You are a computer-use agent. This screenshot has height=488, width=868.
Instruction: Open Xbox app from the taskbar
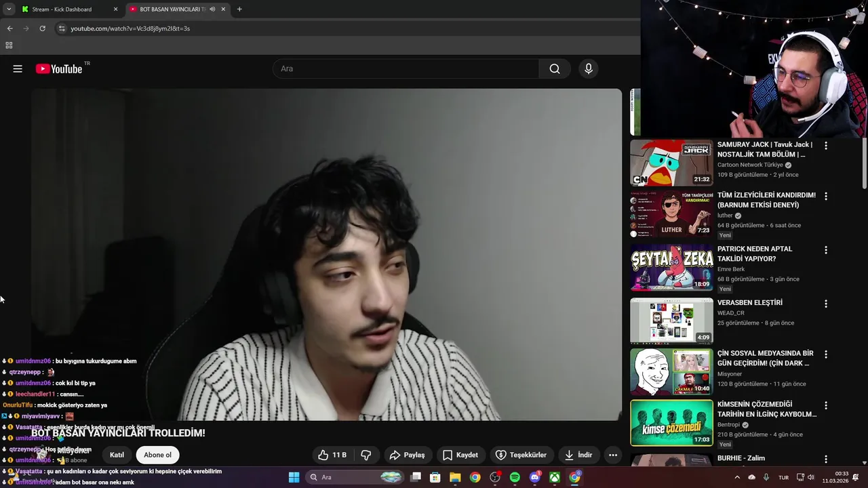(x=555, y=477)
